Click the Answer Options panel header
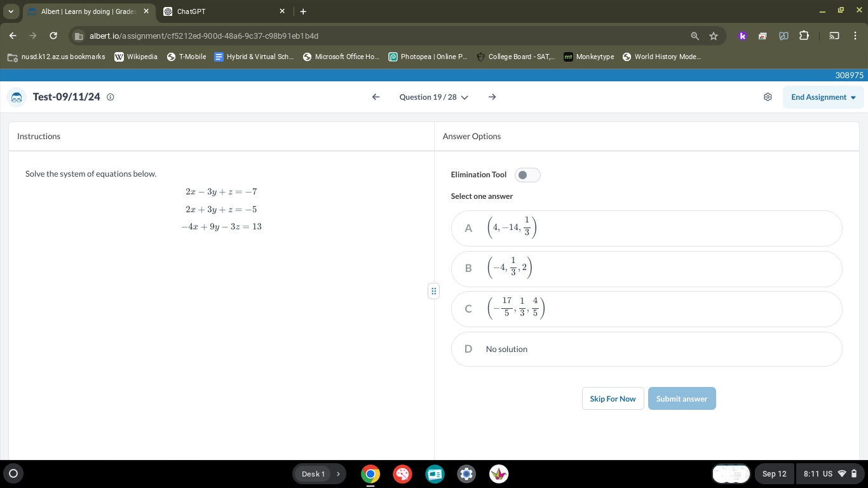868x488 pixels. (x=647, y=137)
